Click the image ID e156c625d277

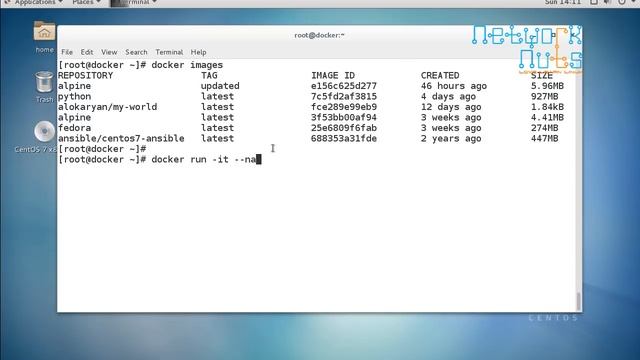[x=344, y=86]
